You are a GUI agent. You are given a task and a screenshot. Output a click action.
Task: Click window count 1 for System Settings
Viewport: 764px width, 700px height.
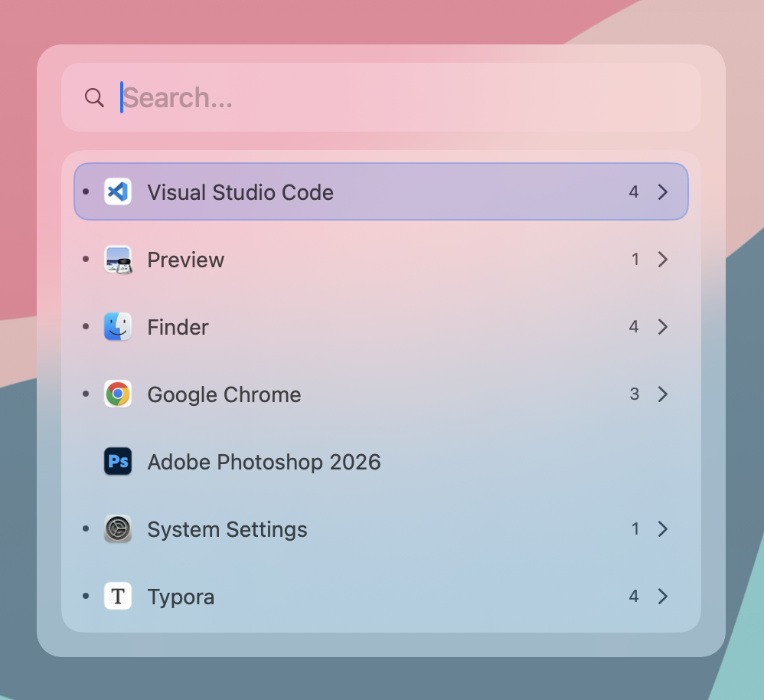click(635, 529)
